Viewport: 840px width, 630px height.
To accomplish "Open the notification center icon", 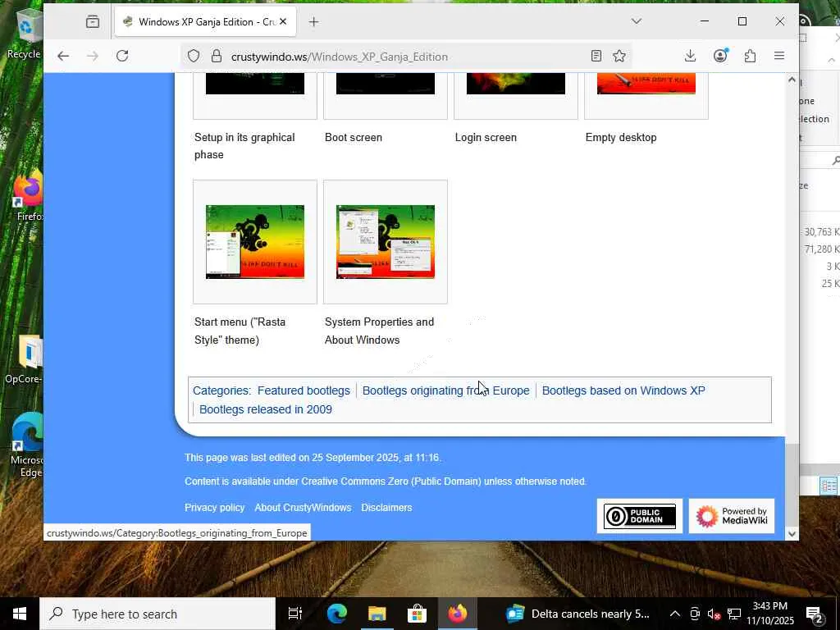I will coord(815,614).
